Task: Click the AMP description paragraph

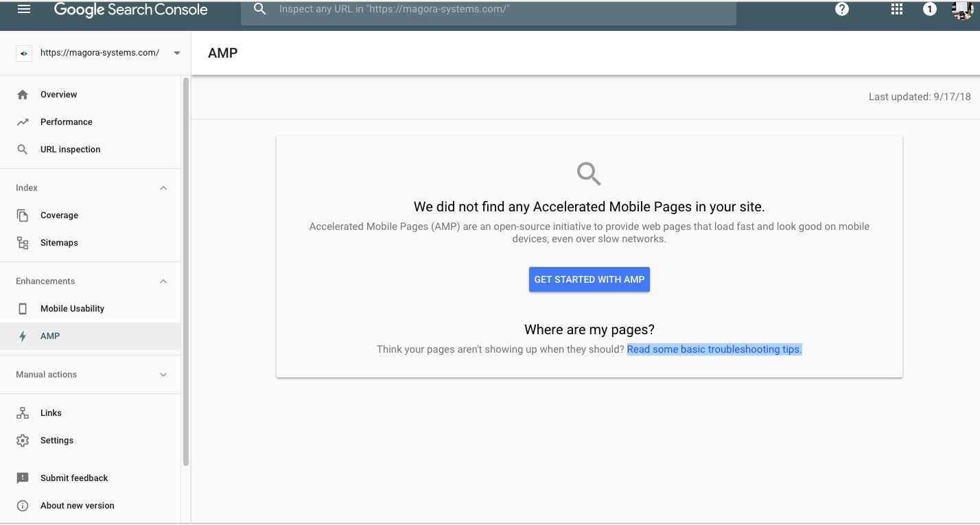Action: point(590,233)
